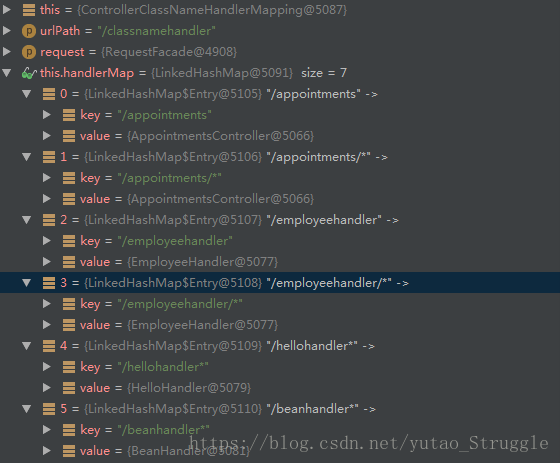Click the field icon of entry 5
Viewport: 560px width, 463px height.
click(x=49, y=409)
